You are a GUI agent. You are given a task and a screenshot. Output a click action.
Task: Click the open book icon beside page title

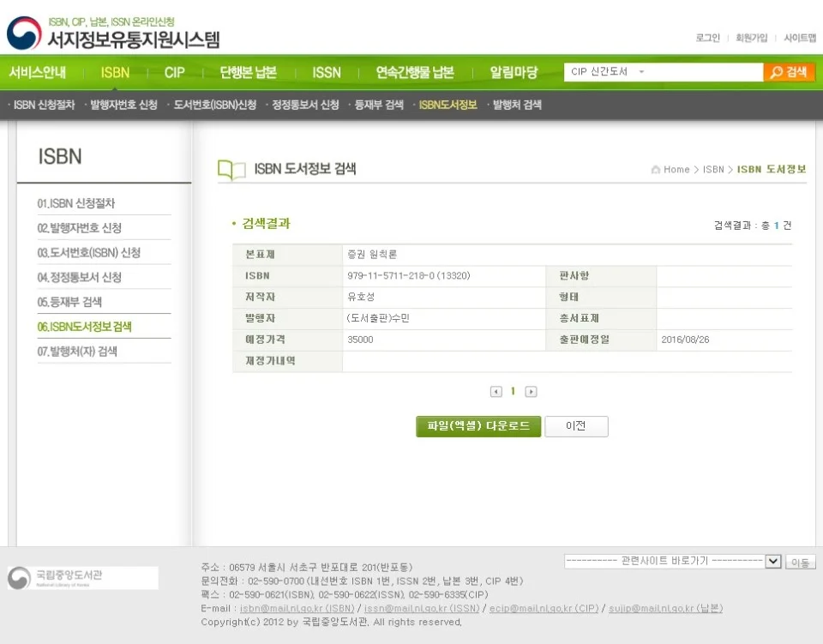[231, 170]
